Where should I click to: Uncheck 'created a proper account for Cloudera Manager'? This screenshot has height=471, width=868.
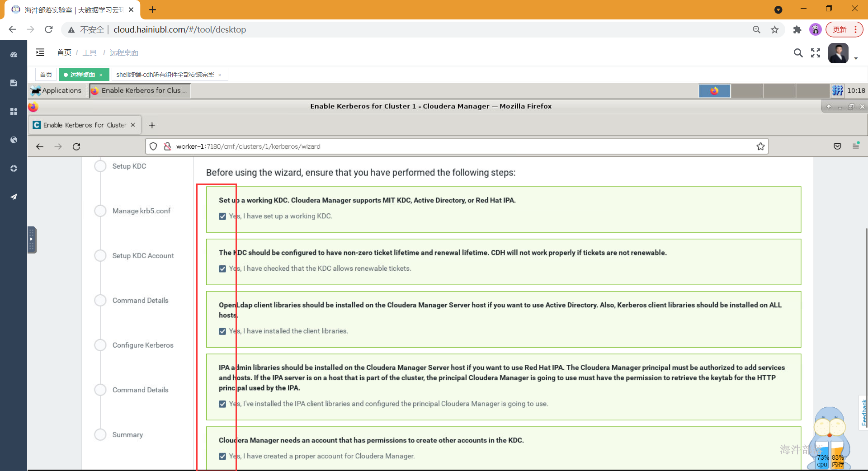click(222, 457)
